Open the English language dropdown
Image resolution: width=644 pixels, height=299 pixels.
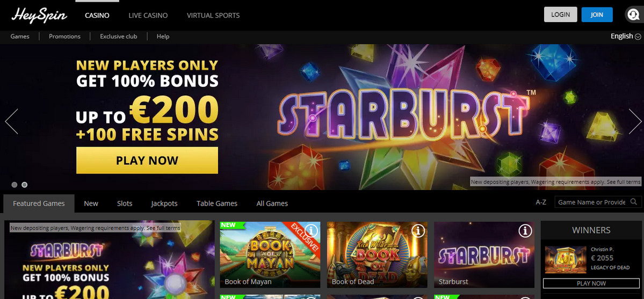(626, 36)
